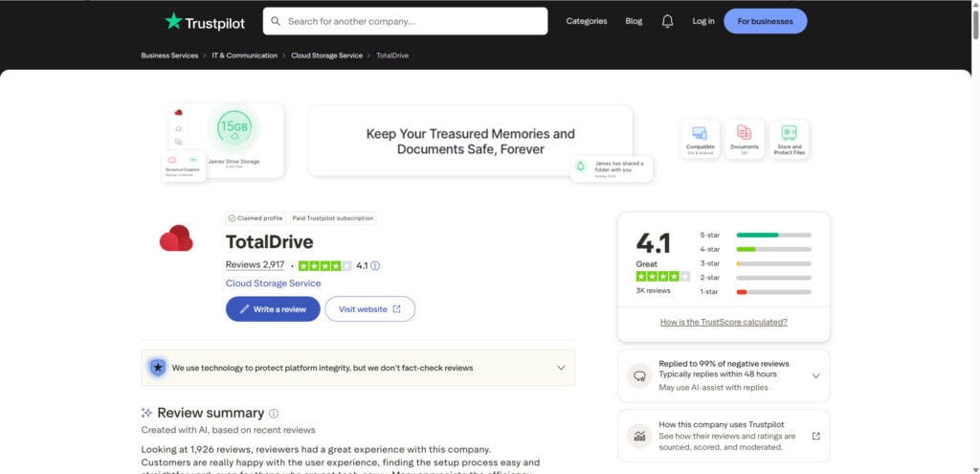Screen dimensions: 980x474
Task: Click the speech bubble icon beside reply stats
Action: click(639, 375)
